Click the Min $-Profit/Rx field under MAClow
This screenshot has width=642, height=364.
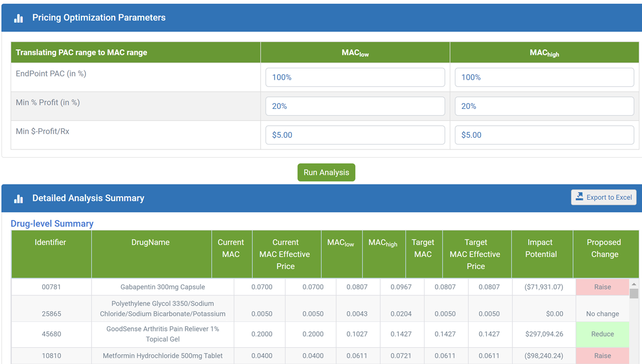pyautogui.click(x=355, y=135)
